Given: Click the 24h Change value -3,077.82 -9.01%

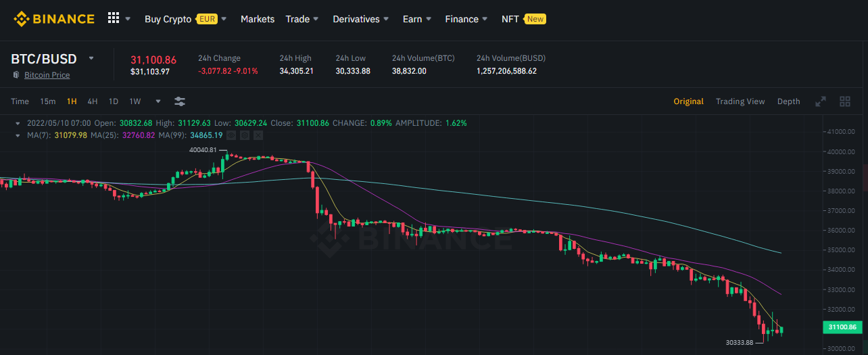Looking at the screenshot, I should (228, 71).
